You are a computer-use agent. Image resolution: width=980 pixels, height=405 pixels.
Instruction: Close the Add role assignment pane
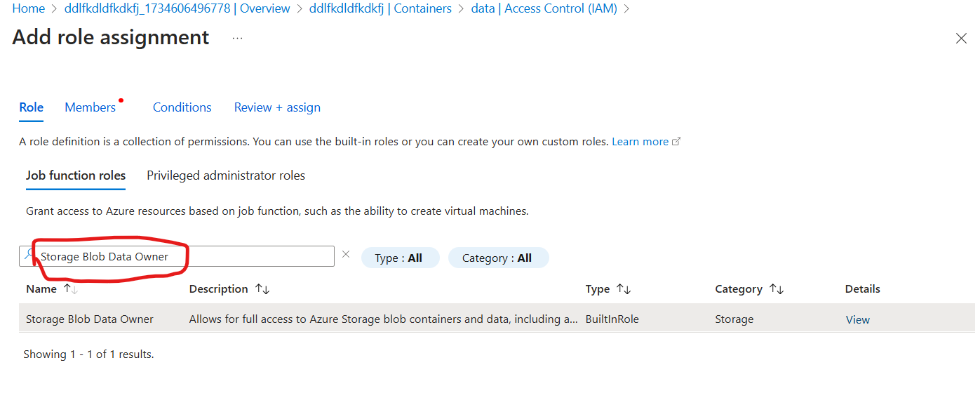tap(961, 39)
